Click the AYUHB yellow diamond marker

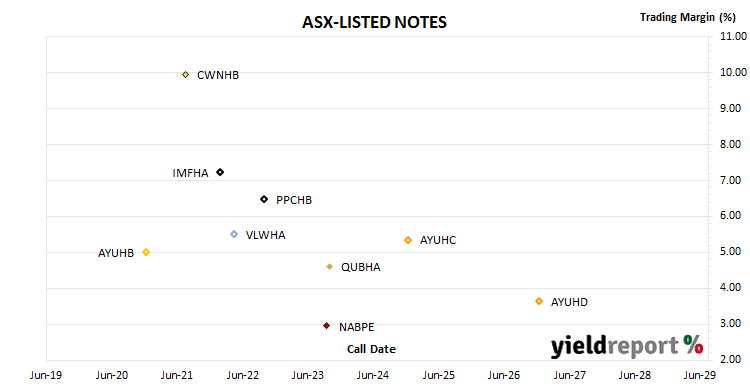146,252
